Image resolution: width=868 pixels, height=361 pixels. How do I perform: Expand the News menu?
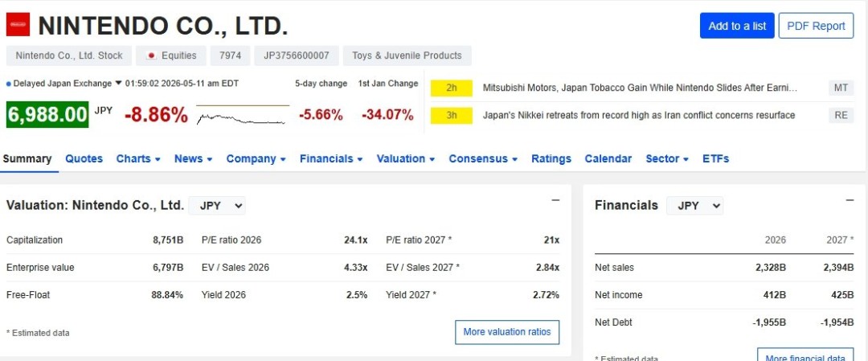[193, 159]
